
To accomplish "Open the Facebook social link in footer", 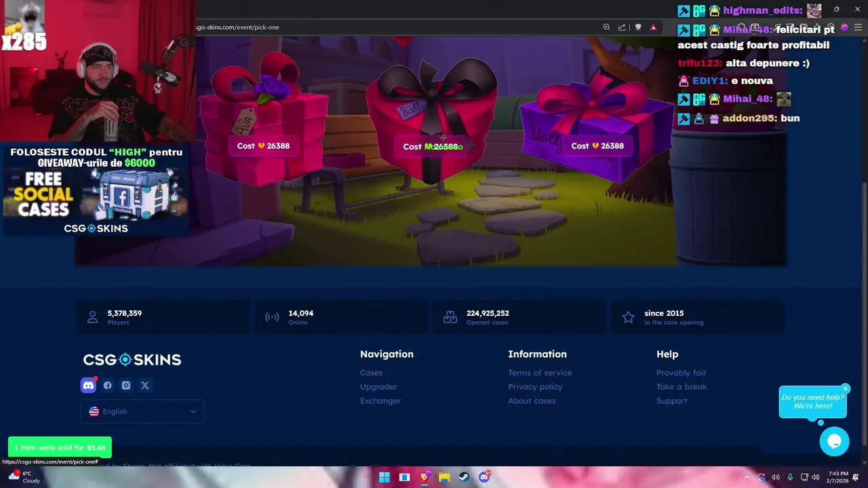I will coord(107,385).
